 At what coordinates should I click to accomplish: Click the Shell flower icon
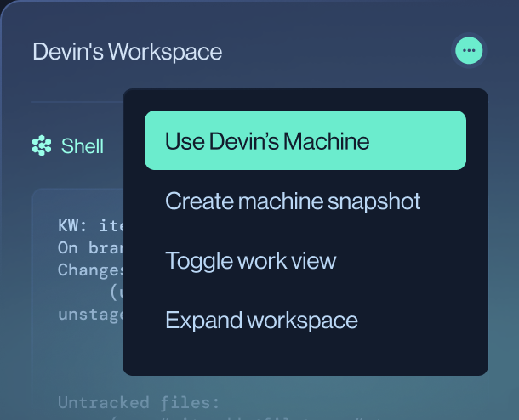42,146
